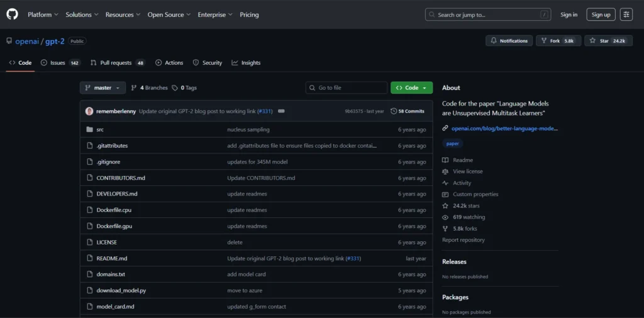644x318 pixels.
Task: Click the domains.txt file icon
Action: pyautogui.click(x=89, y=274)
